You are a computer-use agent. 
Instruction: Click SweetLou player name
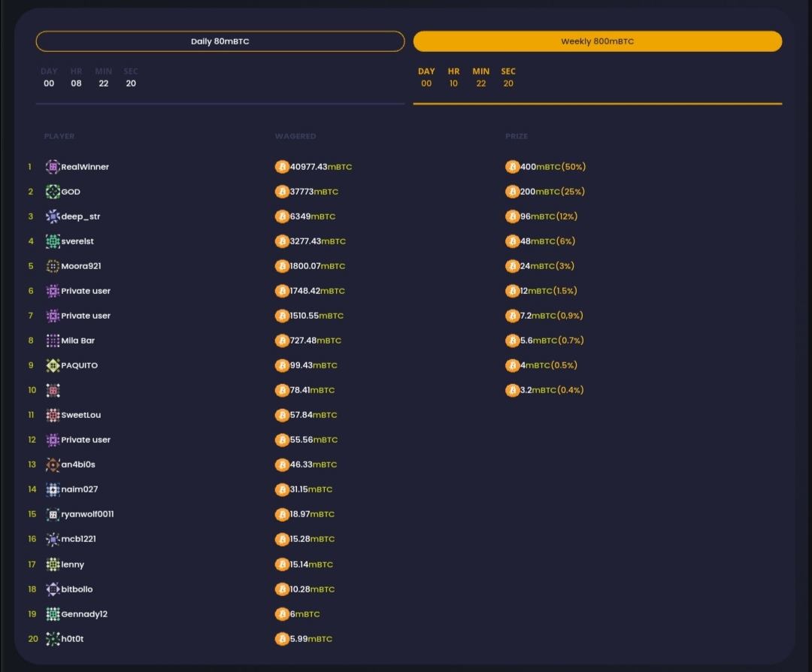(x=81, y=415)
